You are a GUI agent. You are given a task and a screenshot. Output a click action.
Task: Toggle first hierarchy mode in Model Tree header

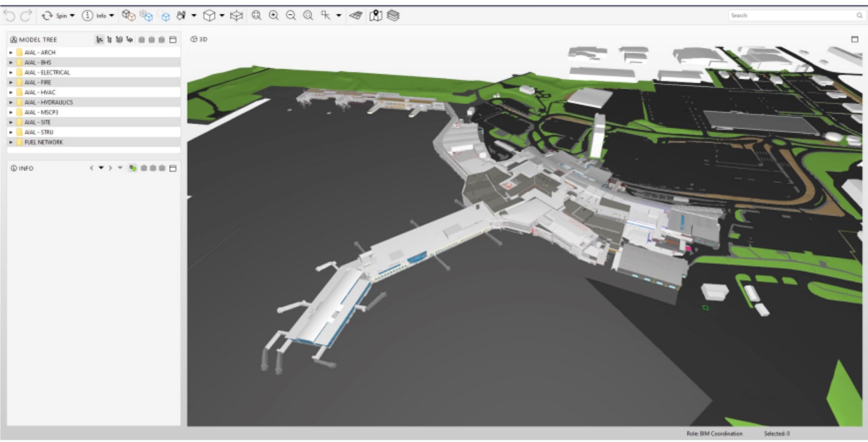(x=99, y=40)
